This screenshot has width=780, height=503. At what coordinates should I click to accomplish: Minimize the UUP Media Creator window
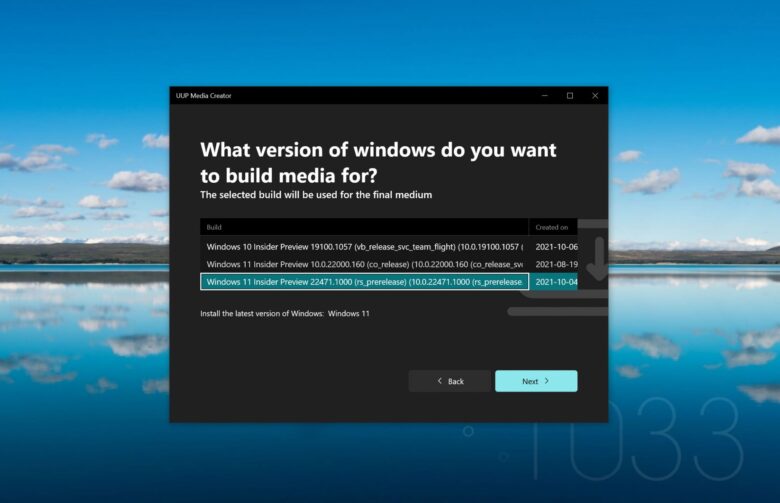tap(545, 96)
